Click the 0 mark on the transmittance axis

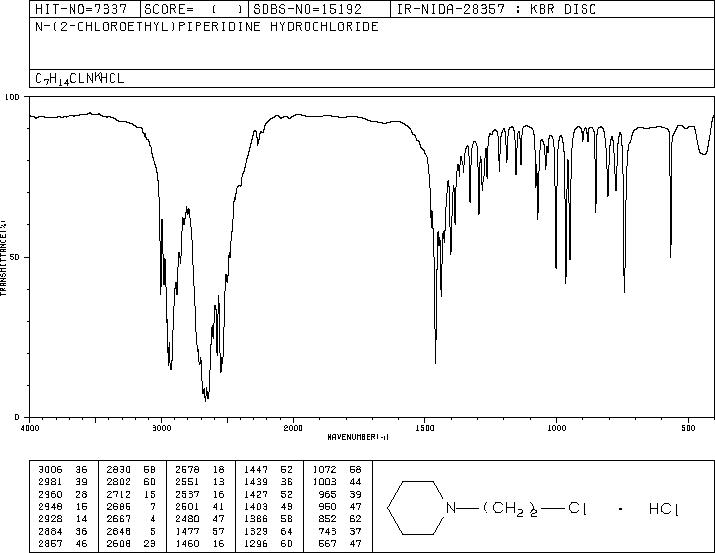17,417
